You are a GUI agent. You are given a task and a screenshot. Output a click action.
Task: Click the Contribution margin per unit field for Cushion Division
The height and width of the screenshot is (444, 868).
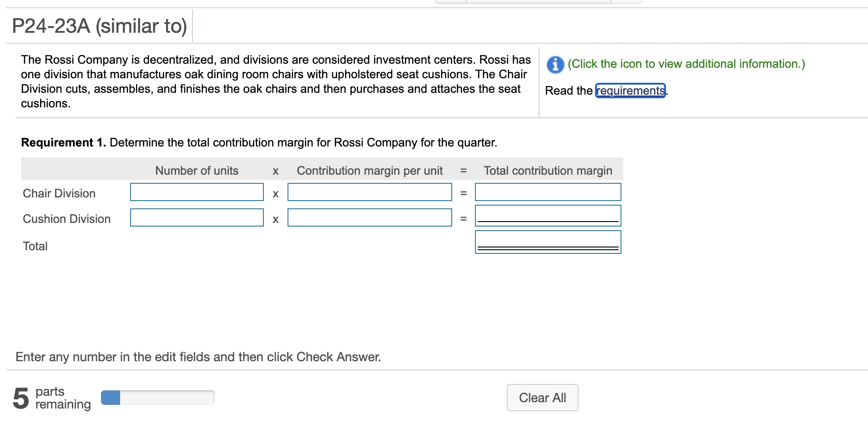[x=369, y=217]
